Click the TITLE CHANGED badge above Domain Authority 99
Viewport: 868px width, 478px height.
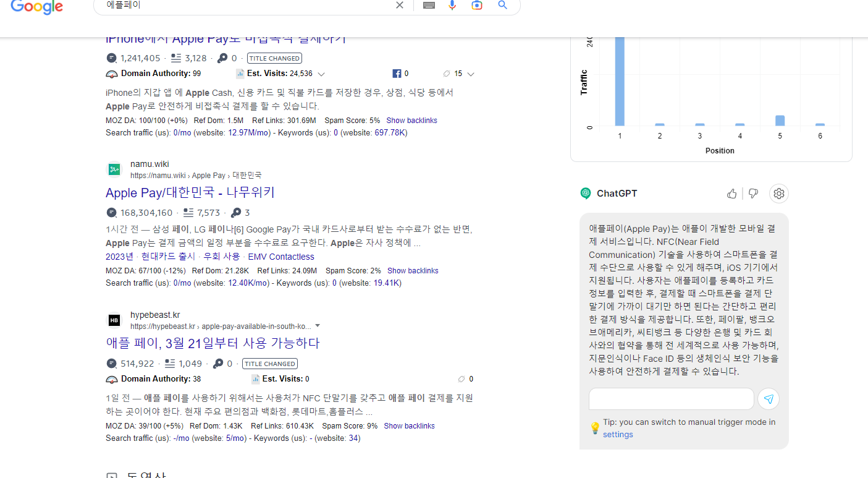(x=274, y=58)
